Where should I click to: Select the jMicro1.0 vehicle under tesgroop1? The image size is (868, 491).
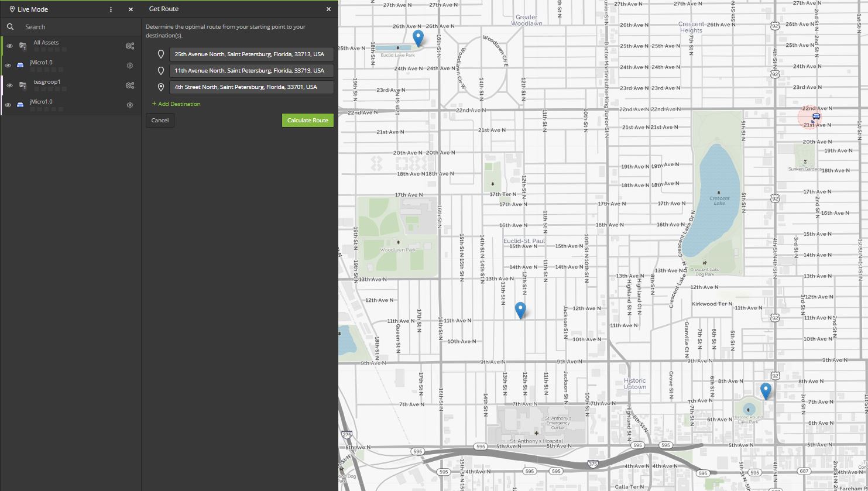point(41,102)
